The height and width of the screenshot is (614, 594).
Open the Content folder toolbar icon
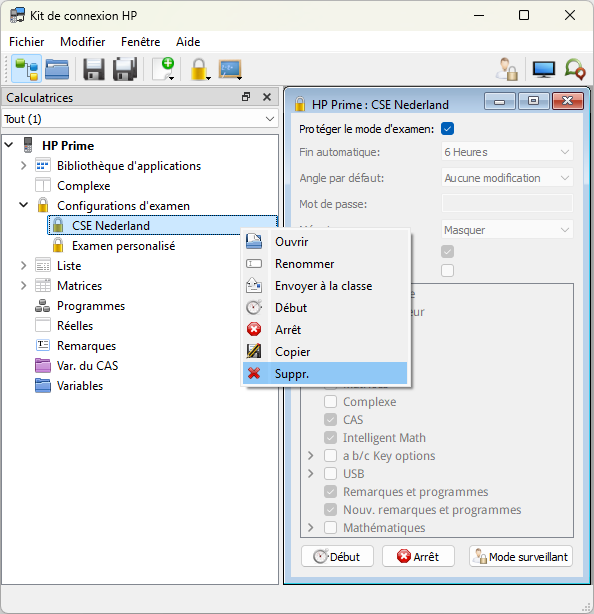[57, 69]
